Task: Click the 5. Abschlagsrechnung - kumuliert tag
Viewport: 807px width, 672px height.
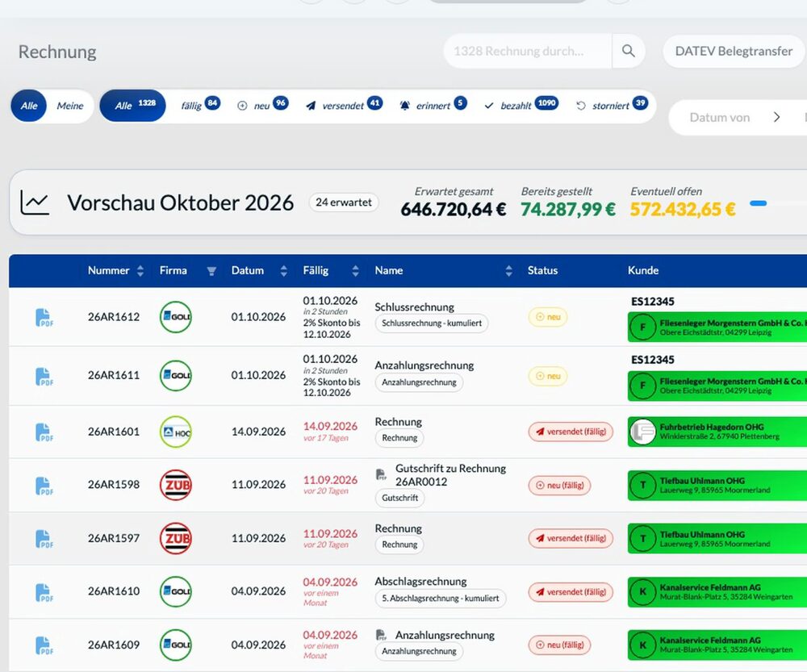Action: pyautogui.click(x=441, y=599)
